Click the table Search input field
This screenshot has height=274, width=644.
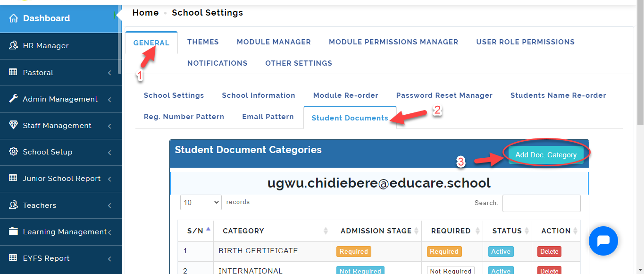pos(542,203)
